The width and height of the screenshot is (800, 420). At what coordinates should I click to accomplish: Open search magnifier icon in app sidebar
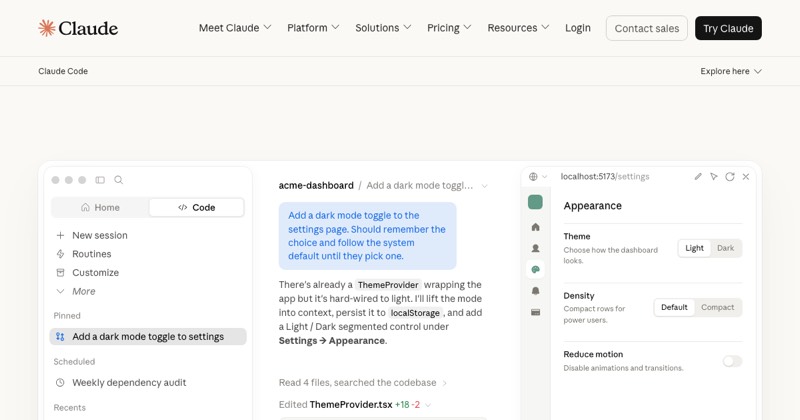(x=118, y=180)
